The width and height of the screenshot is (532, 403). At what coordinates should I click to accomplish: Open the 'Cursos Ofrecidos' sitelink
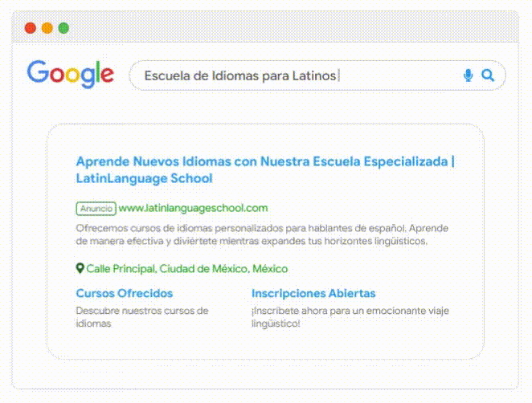[124, 294]
